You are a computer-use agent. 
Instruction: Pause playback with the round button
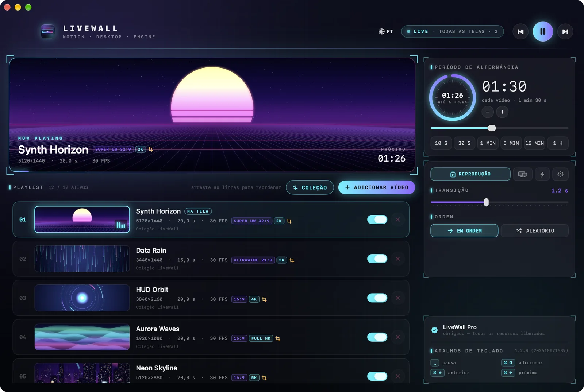tap(543, 32)
